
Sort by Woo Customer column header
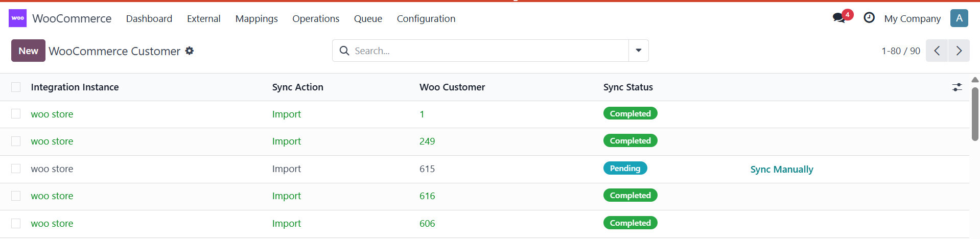pyautogui.click(x=452, y=87)
